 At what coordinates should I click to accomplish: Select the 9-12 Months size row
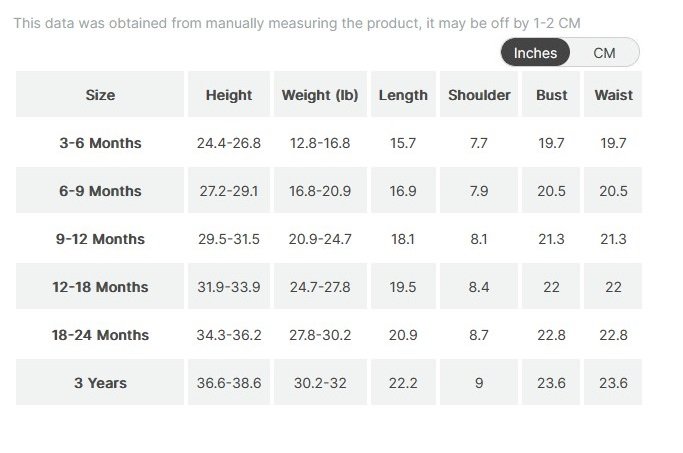[100, 239]
